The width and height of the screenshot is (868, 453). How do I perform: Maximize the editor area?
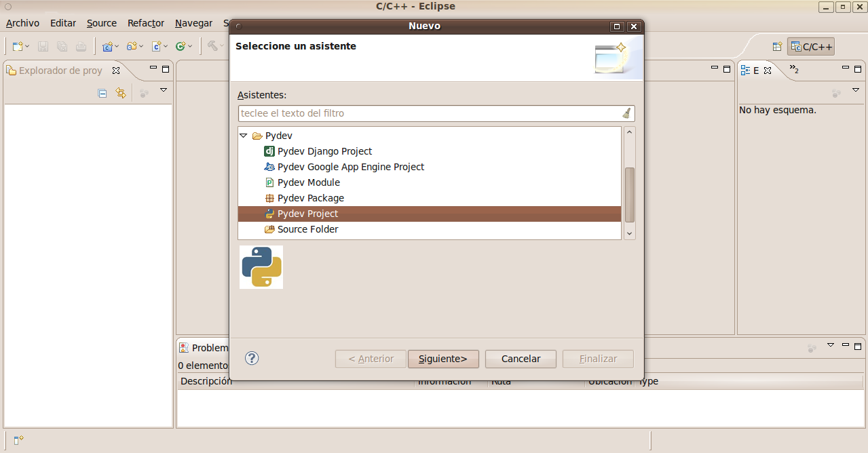tap(726, 68)
